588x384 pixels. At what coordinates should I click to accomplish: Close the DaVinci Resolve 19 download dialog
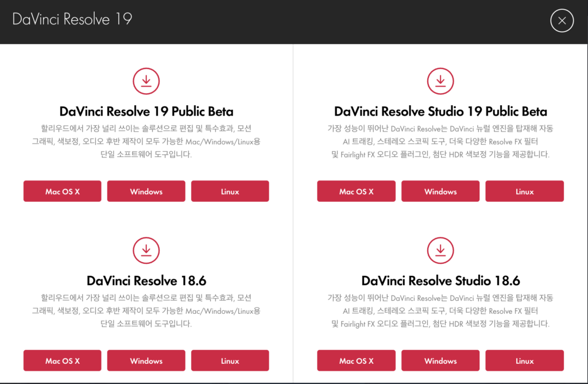pyautogui.click(x=562, y=21)
